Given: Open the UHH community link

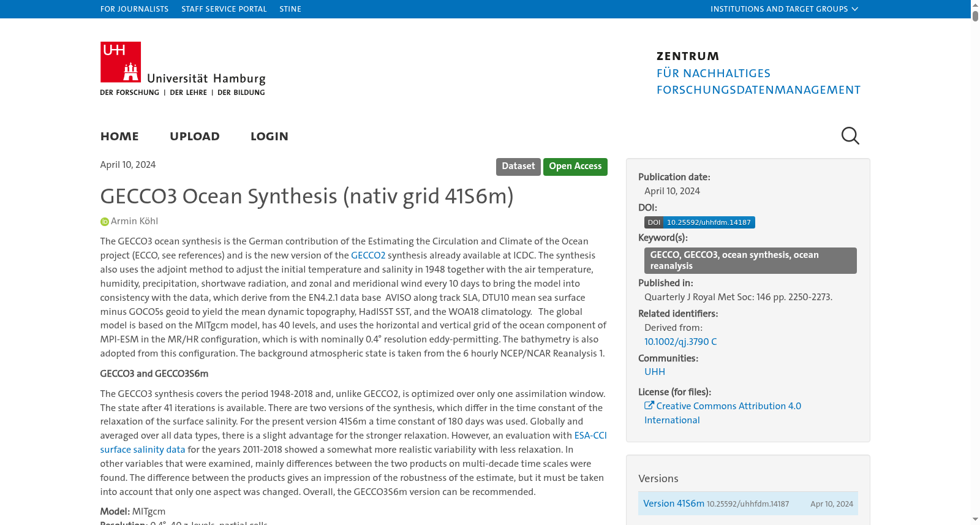Looking at the screenshot, I should 655,372.
